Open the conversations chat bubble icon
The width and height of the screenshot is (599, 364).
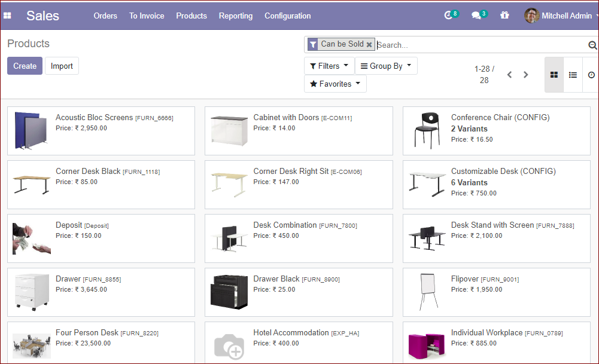(477, 16)
